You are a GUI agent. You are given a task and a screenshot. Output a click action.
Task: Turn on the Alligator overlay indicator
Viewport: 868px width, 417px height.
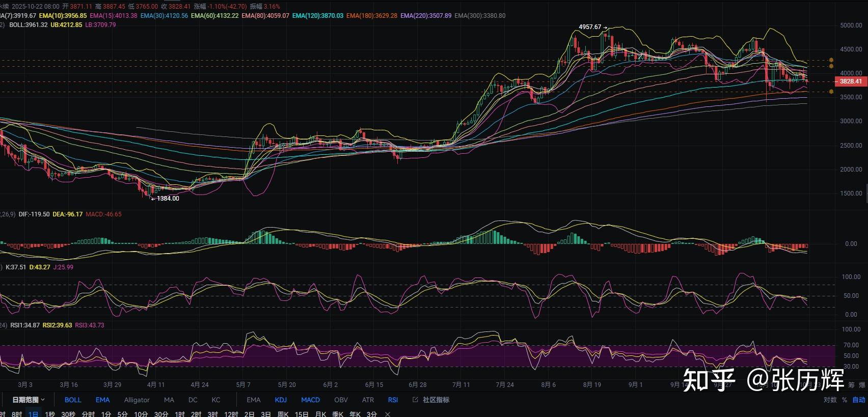click(137, 400)
